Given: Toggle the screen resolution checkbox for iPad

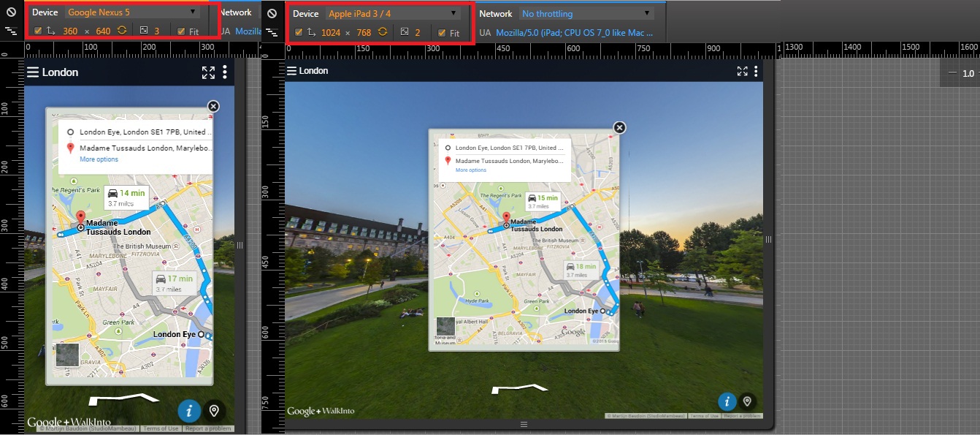Looking at the screenshot, I should 299,32.
